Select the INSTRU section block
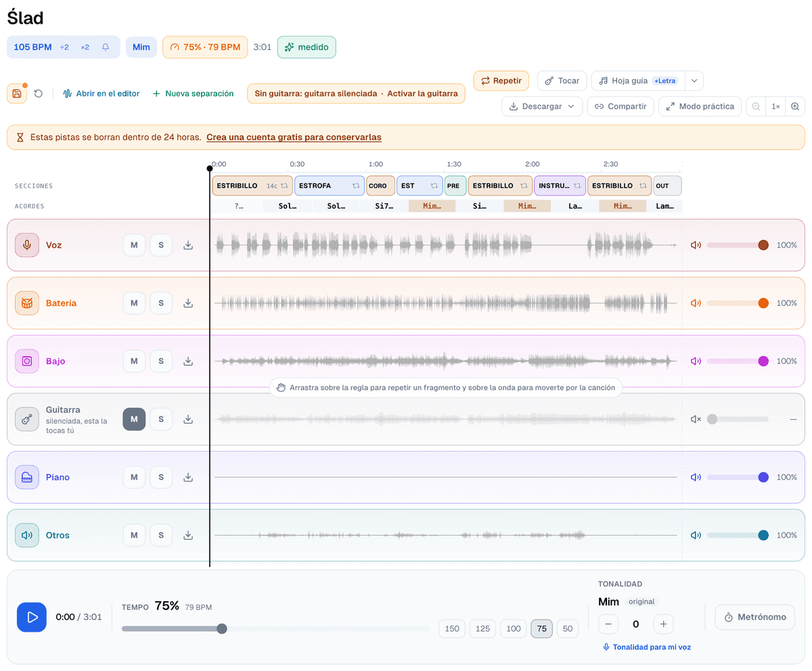This screenshot has width=812, height=671. point(560,186)
